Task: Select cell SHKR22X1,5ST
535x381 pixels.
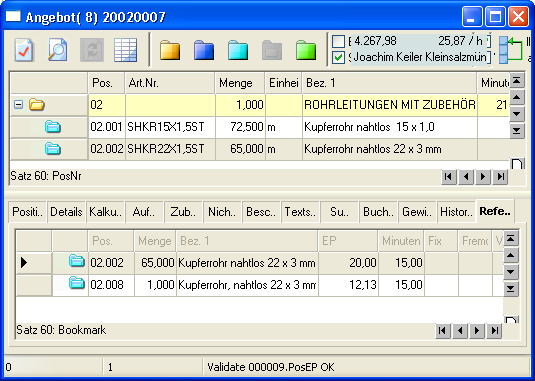Action: [170, 149]
